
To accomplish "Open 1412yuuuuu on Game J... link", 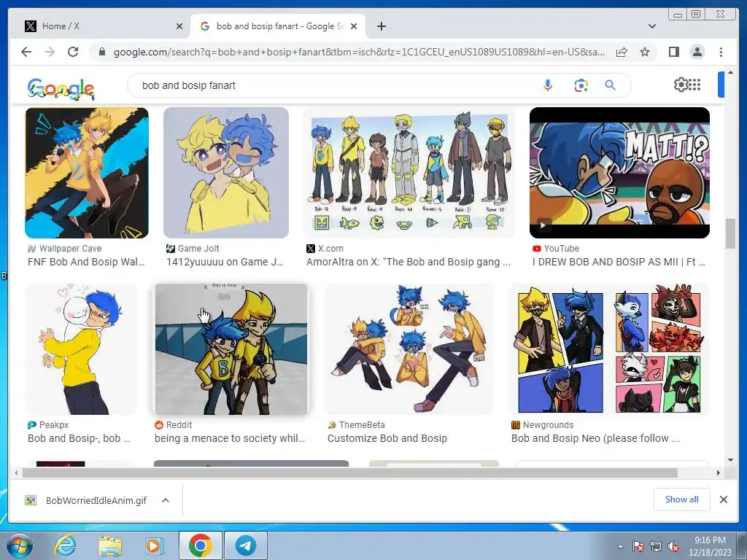I will (225, 262).
